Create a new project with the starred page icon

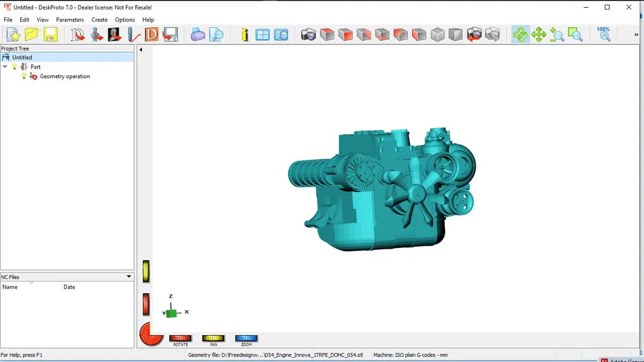pos(13,35)
